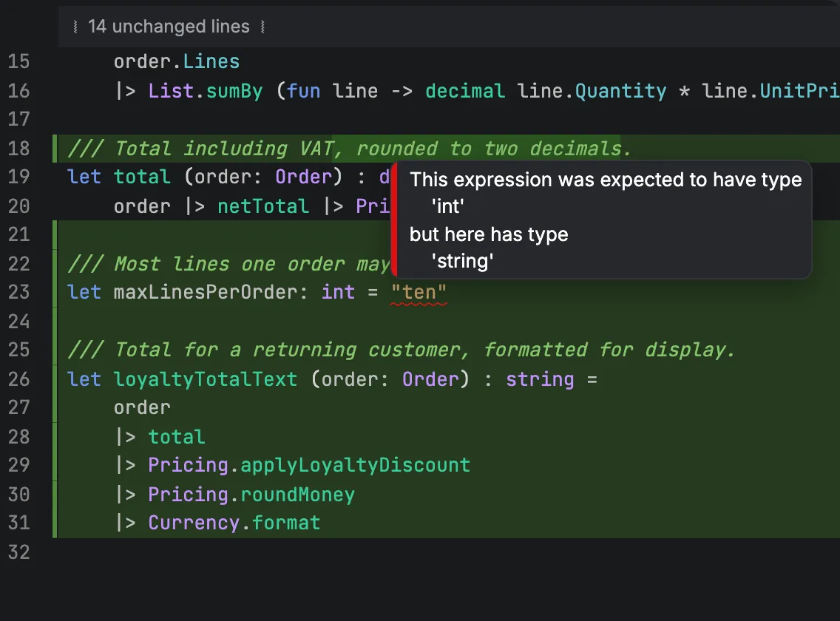Click order.Lines on line 15
Screen dimensions: 840x621
[177, 61]
